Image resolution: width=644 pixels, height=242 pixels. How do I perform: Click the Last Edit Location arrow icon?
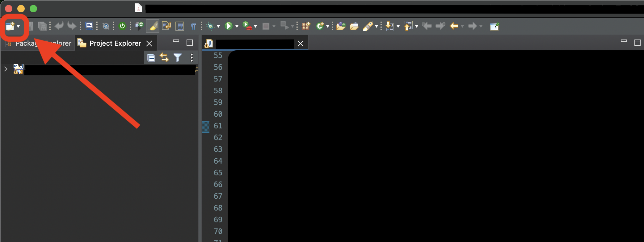[427, 26]
